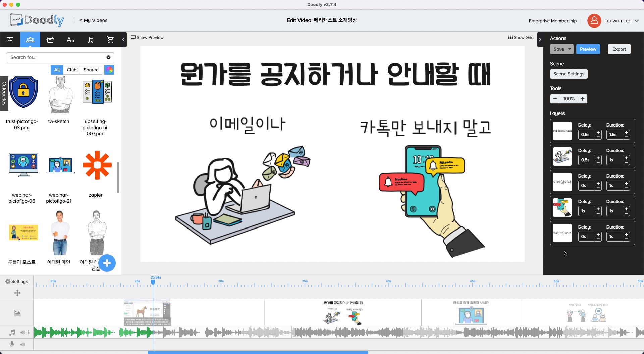Click the scenes track image icon
644x354 pixels.
pos(17,313)
